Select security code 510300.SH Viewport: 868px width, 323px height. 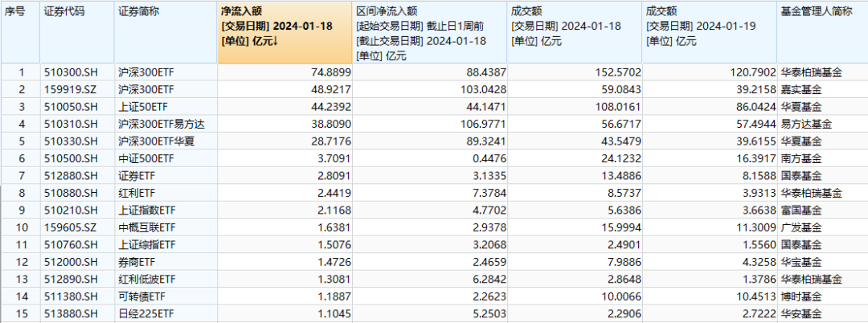[x=70, y=72]
